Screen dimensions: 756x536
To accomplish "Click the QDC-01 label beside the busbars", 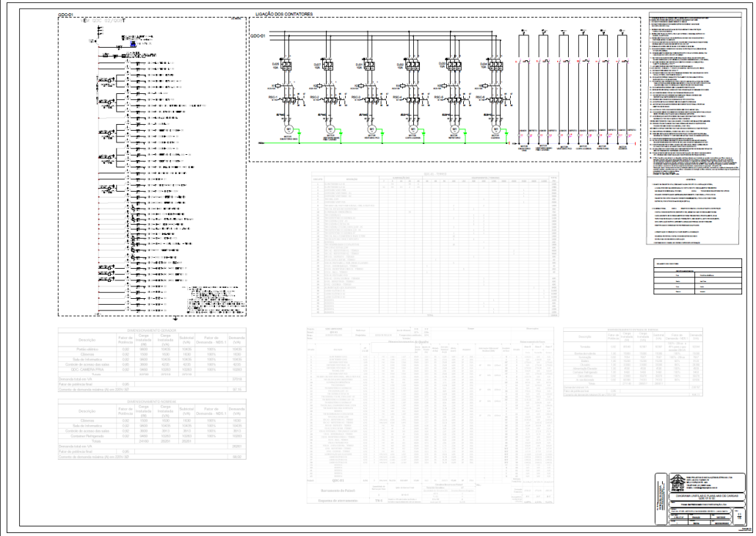I will [x=256, y=35].
